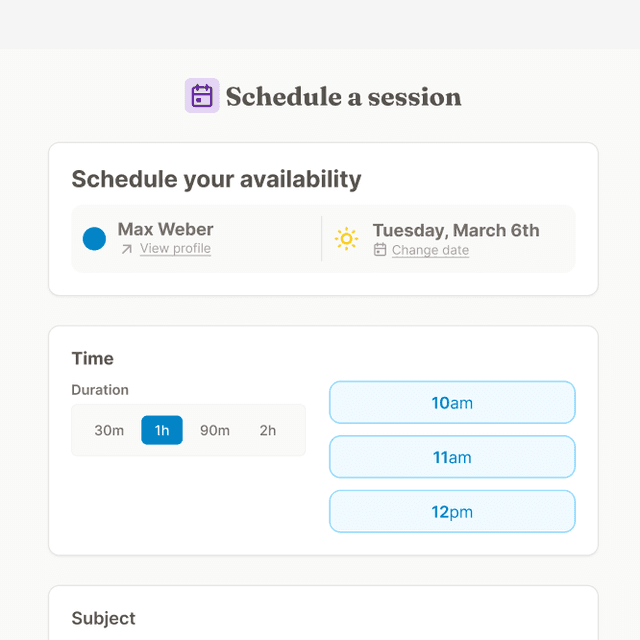Pick the 2h duration option
Viewport: 640px width, 640px height.
(268, 430)
